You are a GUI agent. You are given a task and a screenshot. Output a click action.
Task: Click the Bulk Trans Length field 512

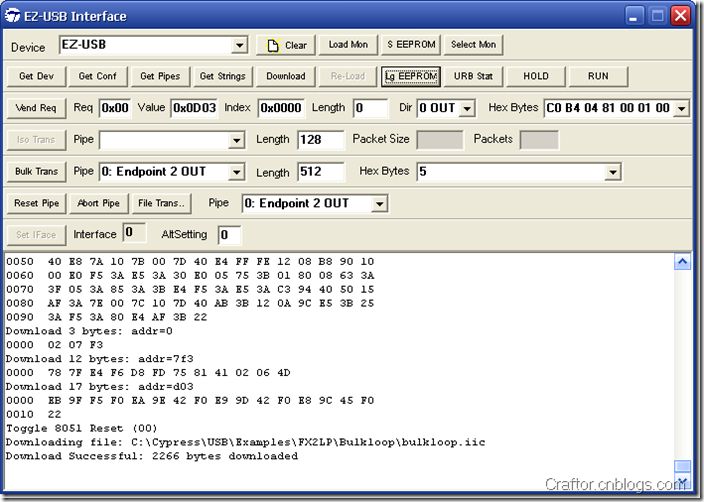(321, 172)
